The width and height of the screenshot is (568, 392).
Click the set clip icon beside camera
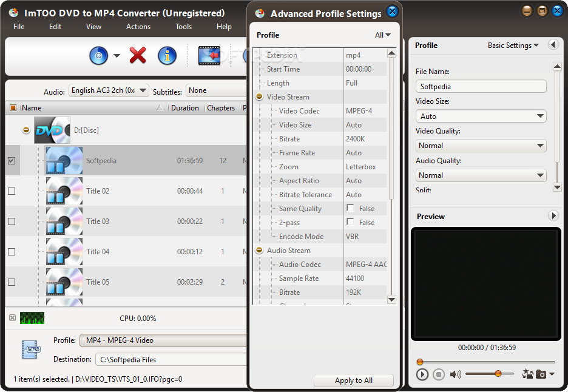(527, 374)
